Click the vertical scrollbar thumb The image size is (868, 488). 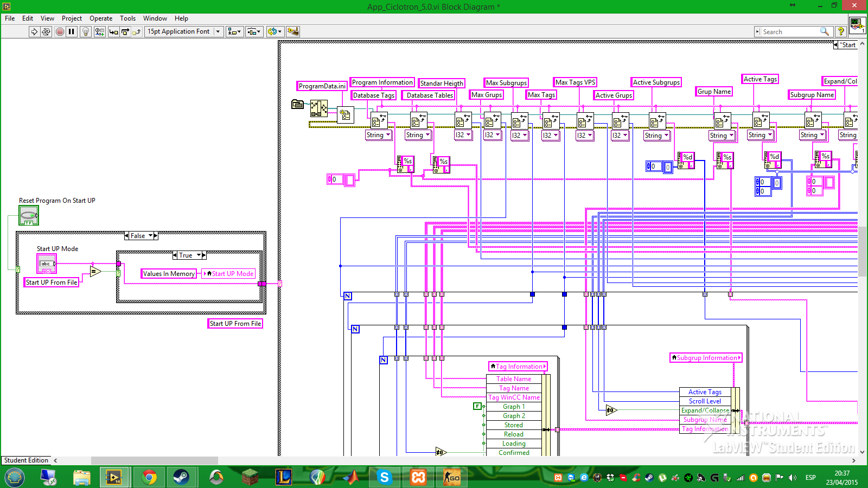(863, 252)
